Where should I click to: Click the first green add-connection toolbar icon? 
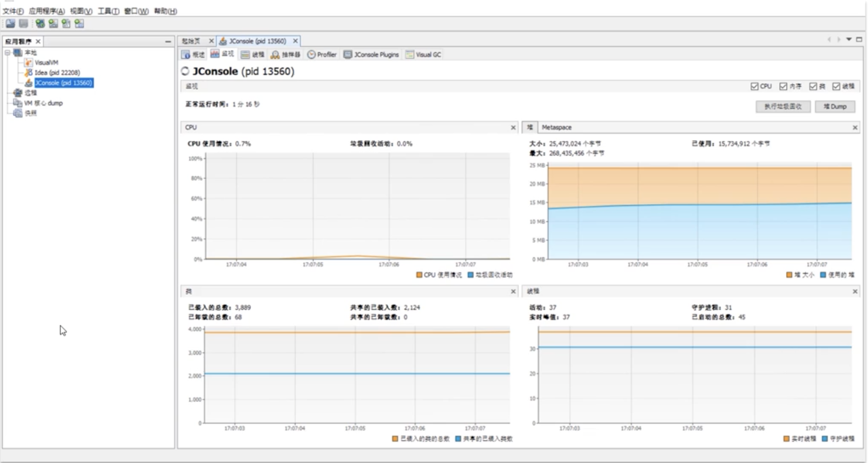click(x=40, y=23)
